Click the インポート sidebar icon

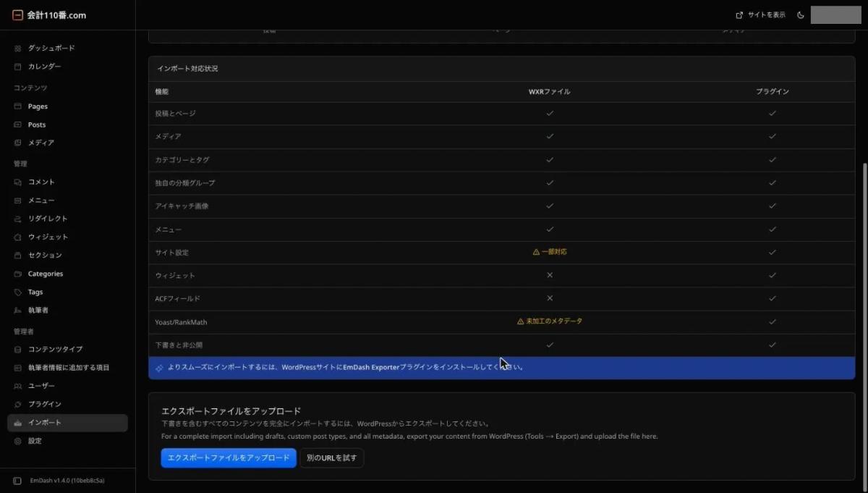coord(18,422)
